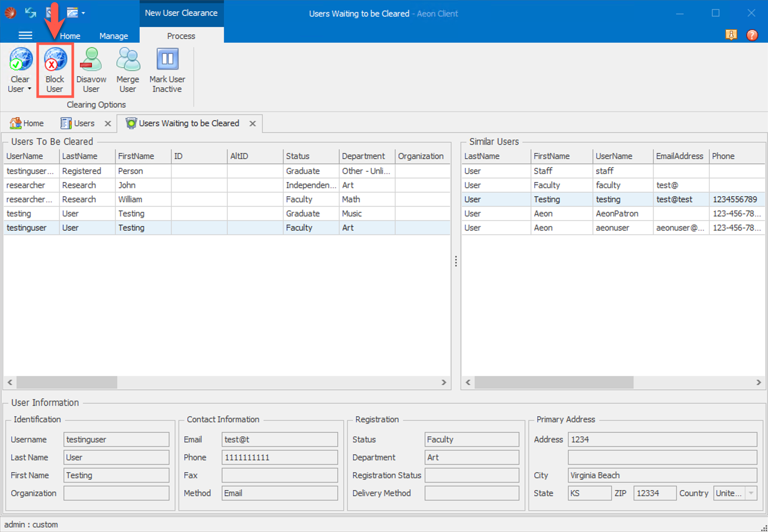Open the red help question mark icon

click(x=752, y=35)
